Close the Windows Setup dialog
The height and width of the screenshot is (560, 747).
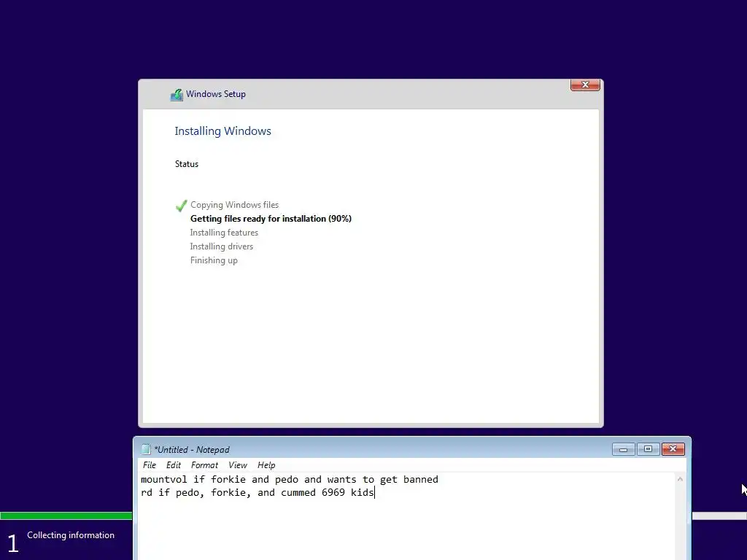pos(585,85)
